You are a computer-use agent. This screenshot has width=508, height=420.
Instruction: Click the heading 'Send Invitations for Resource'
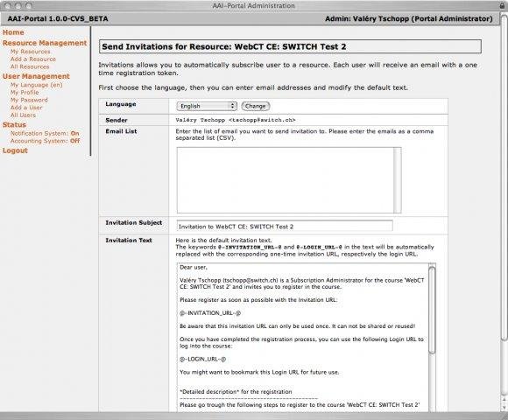tap(166, 46)
